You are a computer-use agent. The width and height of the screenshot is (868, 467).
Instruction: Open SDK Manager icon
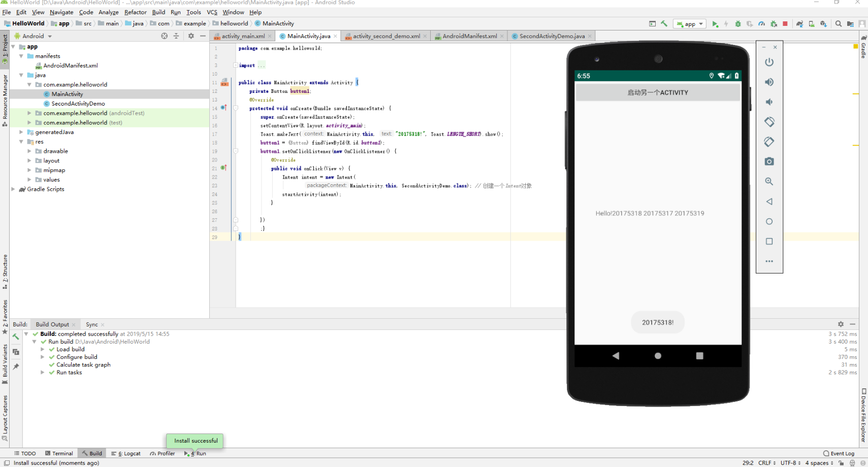[823, 24]
